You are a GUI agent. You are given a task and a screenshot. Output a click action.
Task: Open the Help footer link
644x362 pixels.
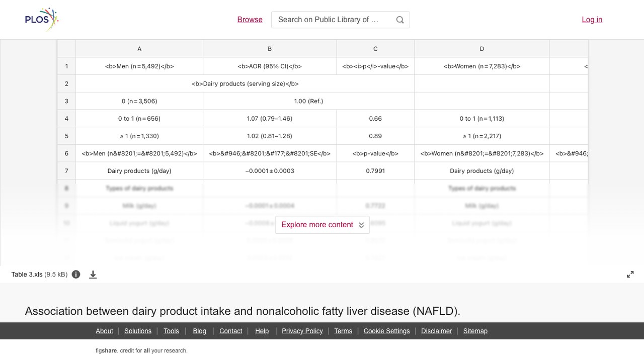262,331
